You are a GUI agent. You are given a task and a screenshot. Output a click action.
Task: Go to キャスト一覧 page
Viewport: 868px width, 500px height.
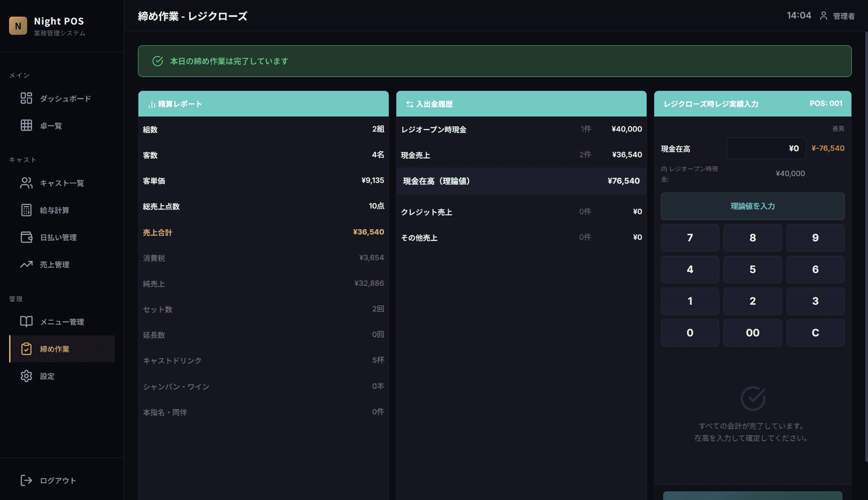[62, 183]
